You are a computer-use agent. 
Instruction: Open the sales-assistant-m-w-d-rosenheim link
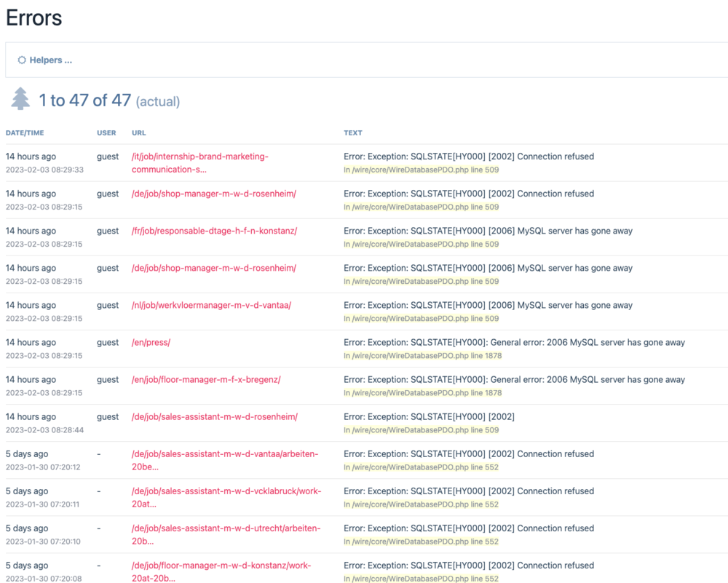214,416
